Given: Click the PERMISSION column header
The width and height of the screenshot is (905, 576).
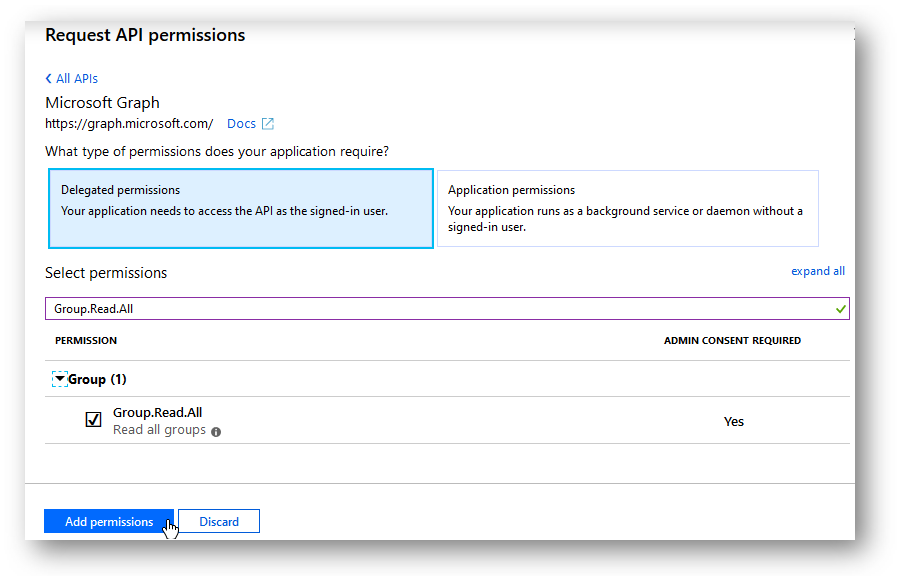Looking at the screenshot, I should [x=86, y=341].
